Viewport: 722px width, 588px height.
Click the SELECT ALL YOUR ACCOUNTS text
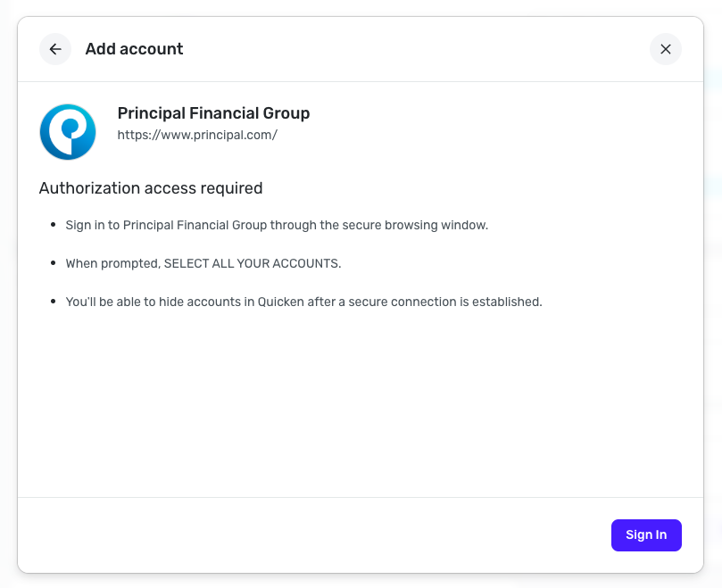[252, 263]
